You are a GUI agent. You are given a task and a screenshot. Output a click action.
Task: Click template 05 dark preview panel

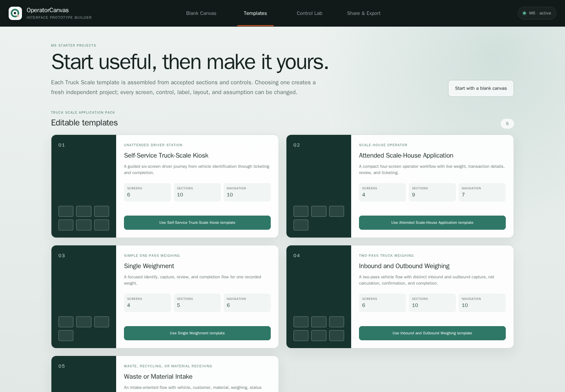[84, 374]
